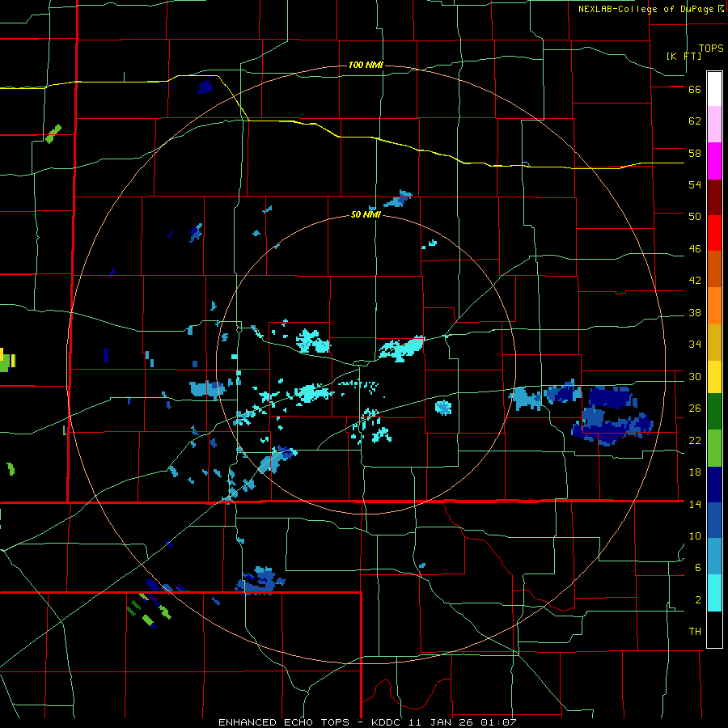The width and height of the screenshot is (728, 728).
Task: Click the legend value 42
Action: click(695, 281)
